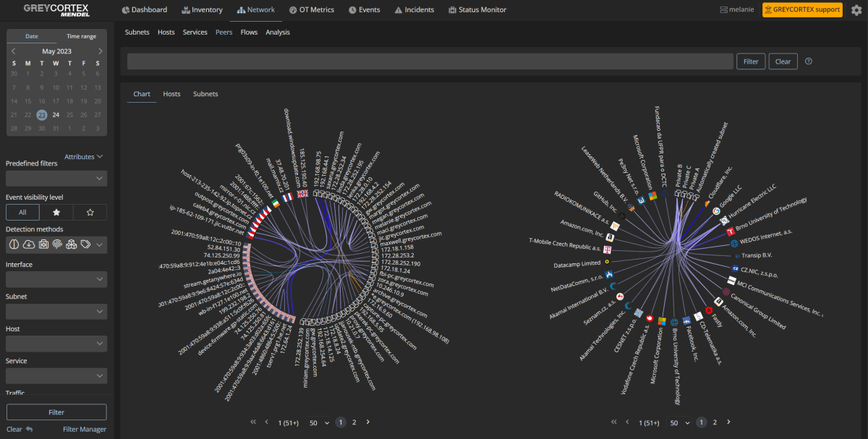Screen dimensions: 868x439
Task: Open the Incidents menu
Action: click(x=414, y=10)
